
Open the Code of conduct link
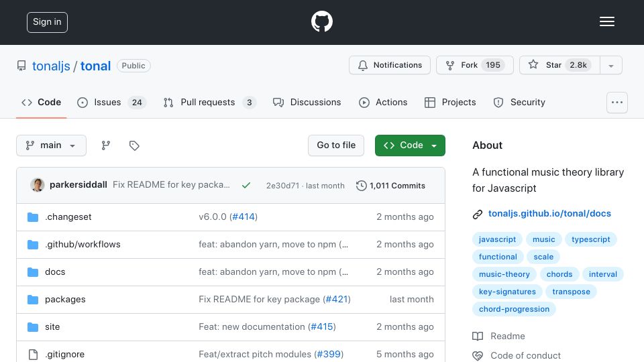point(517,355)
